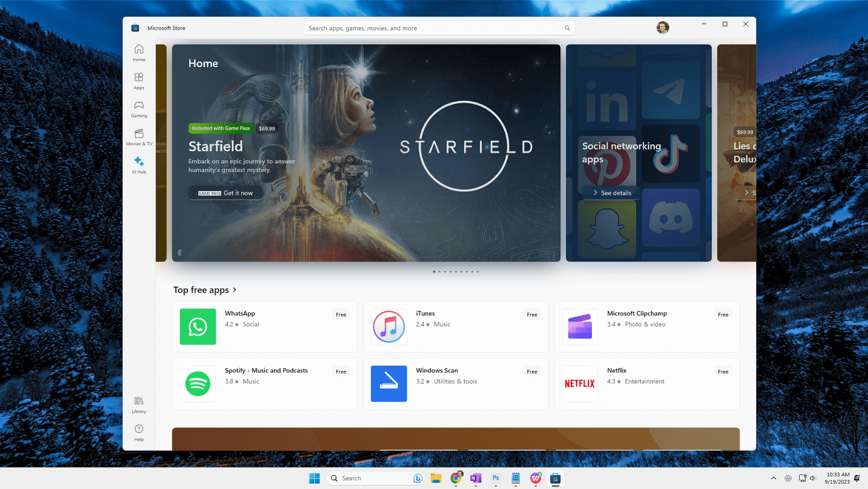
Task: Launch File Explorer from the taskbar
Action: coord(436,478)
